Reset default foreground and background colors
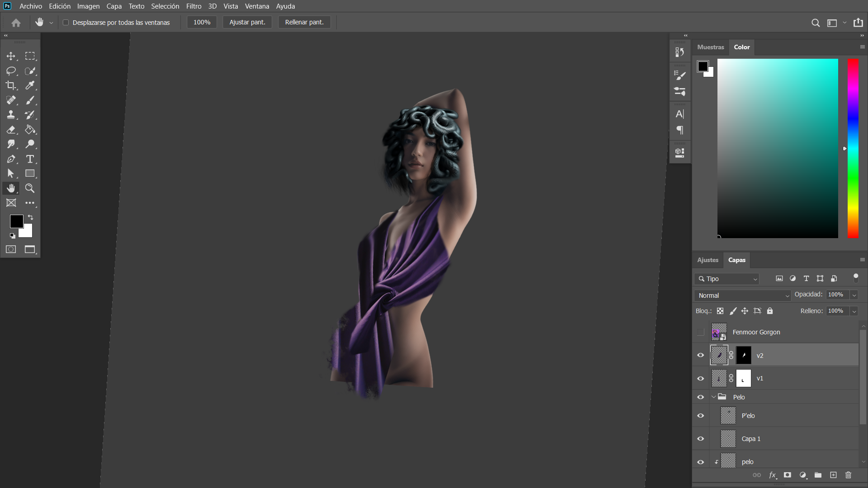The height and width of the screenshot is (488, 868). [x=12, y=235]
